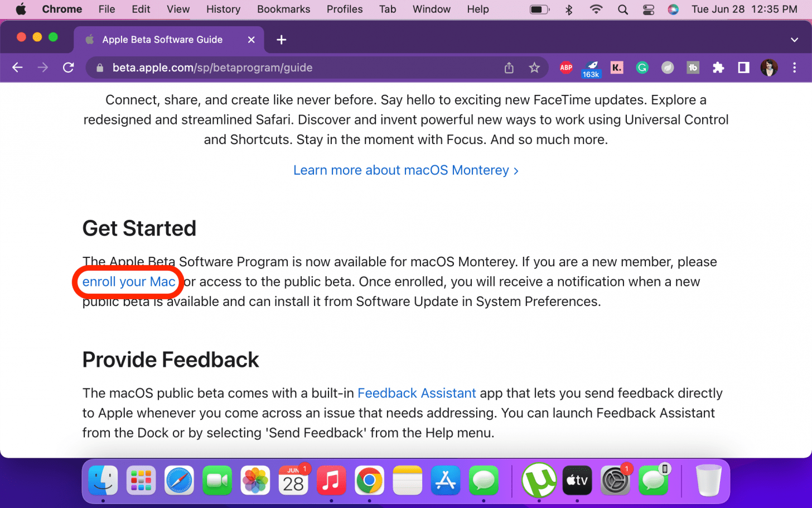Open Apple TV from the Dock
The height and width of the screenshot is (508, 812).
pos(577,481)
